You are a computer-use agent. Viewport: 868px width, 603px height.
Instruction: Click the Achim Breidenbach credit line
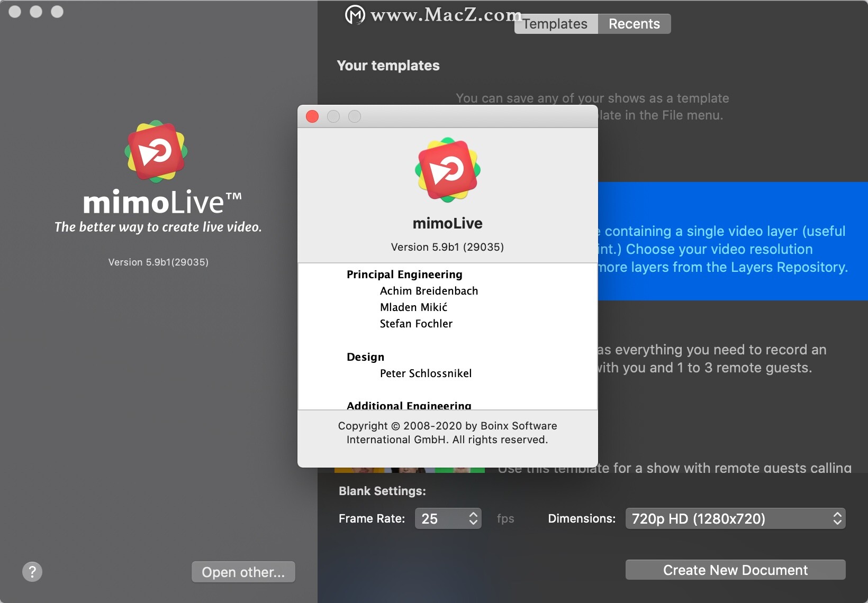pyautogui.click(x=429, y=291)
